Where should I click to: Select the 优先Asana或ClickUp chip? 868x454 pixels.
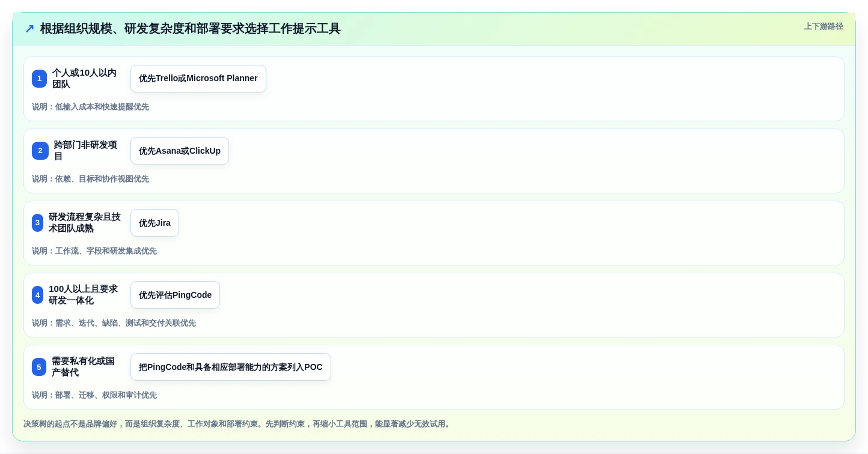180,151
